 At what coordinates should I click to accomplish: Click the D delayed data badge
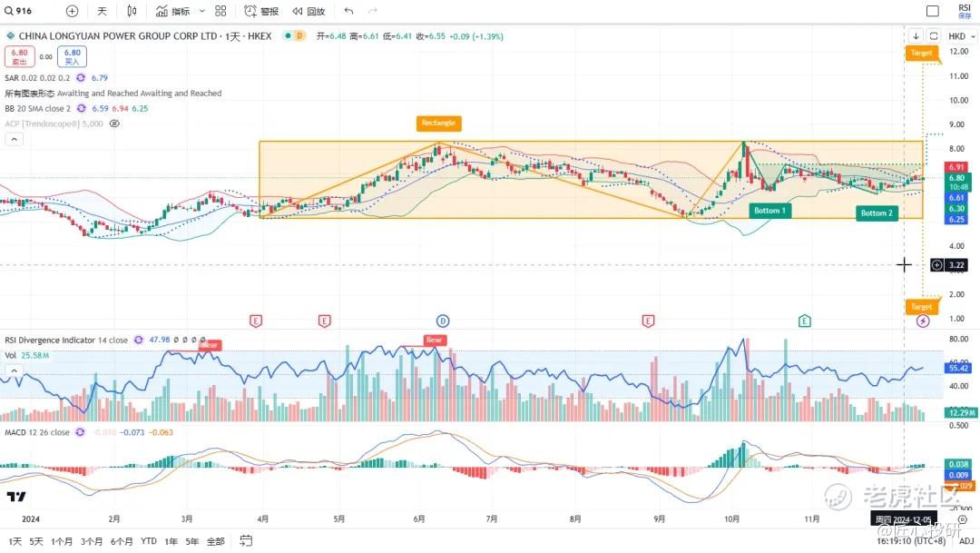299,35
